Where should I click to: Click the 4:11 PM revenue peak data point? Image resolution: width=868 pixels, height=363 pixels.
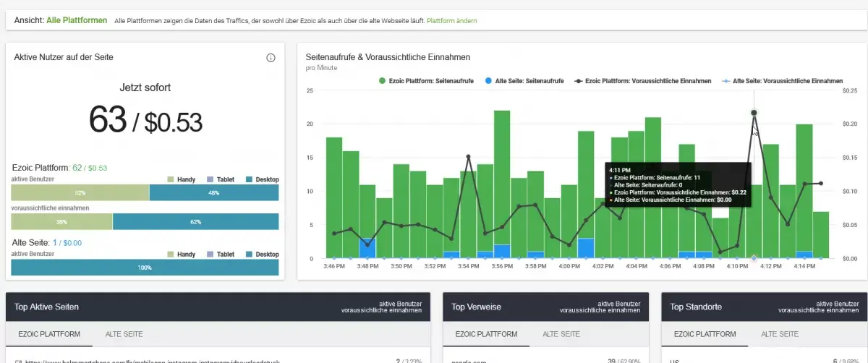coord(754,113)
